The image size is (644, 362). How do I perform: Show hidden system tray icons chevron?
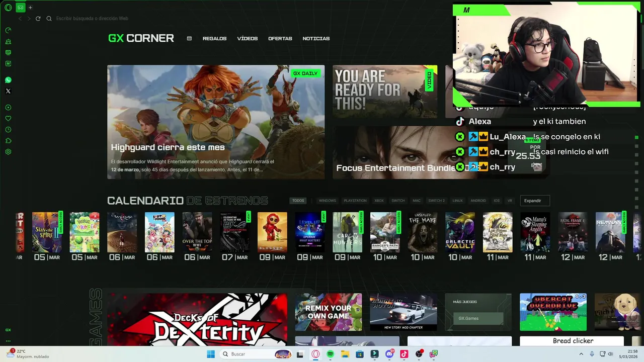pos(581,354)
